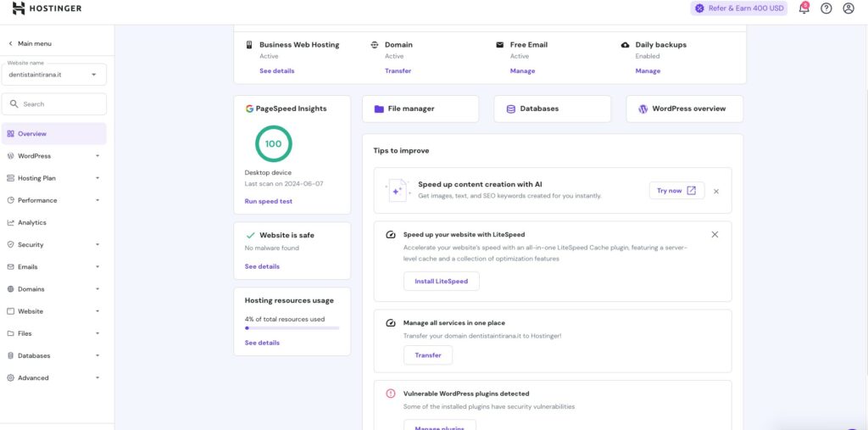The image size is (868, 430).
Task: Expand the Security sidebar menu
Action: (97, 245)
